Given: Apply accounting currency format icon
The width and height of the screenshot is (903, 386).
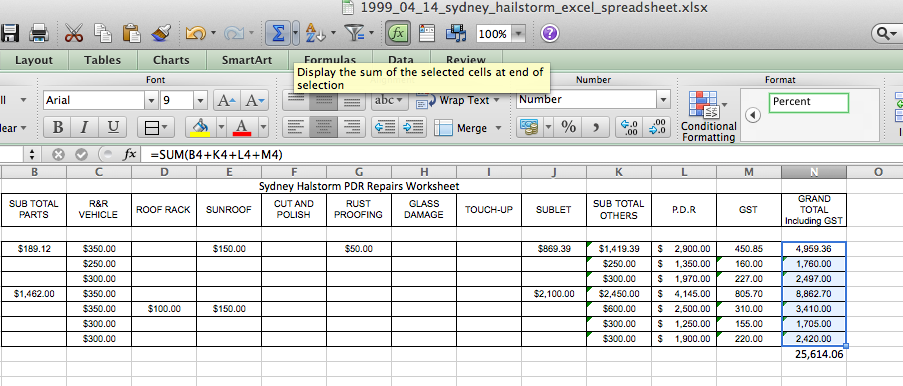Looking at the screenshot, I should pyautogui.click(x=529, y=127).
